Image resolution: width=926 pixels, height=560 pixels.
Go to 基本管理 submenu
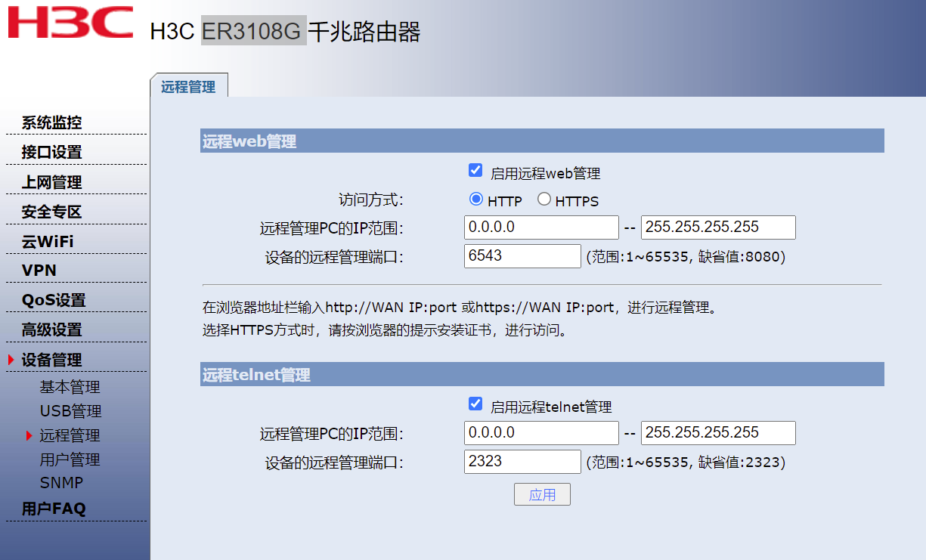point(70,388)
